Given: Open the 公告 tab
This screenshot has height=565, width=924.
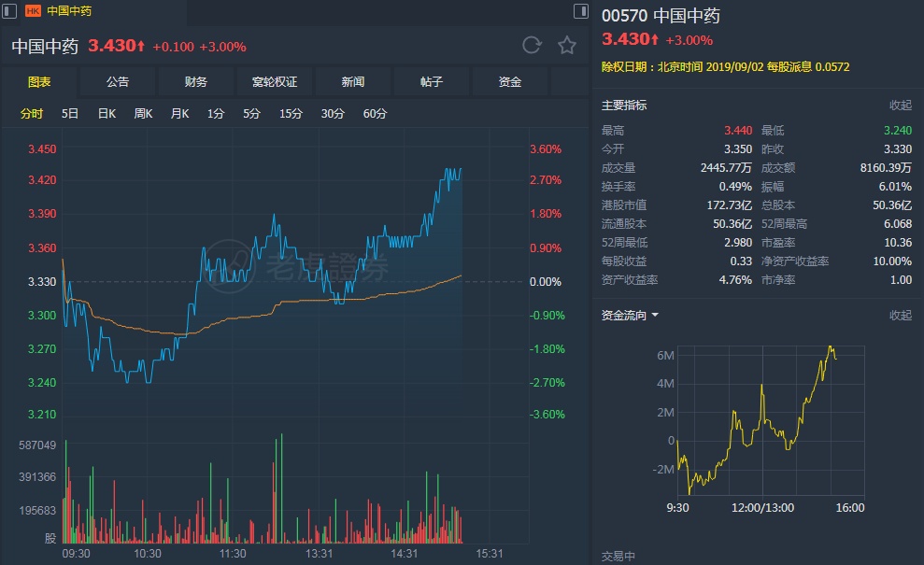Looking at the screenshot, I should [118, 82].
